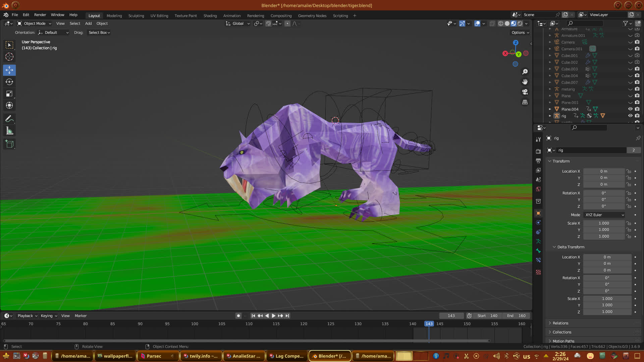Pick the Add Cube tool
Screen dimensions: 644x362
click(9, 144)
